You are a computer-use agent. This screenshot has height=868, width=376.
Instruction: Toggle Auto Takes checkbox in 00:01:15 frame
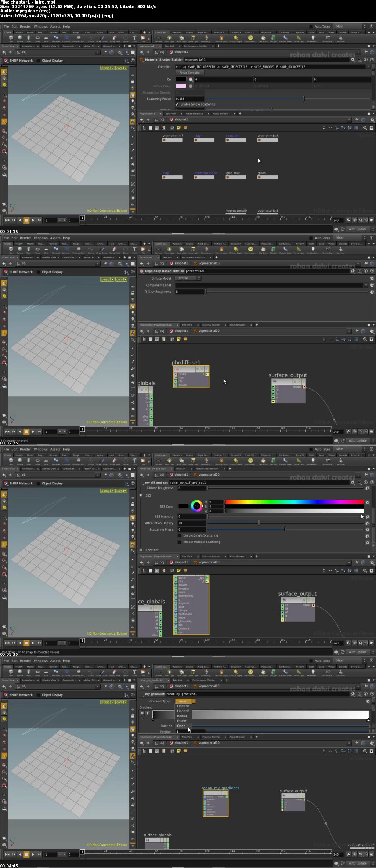pos(311,26)
